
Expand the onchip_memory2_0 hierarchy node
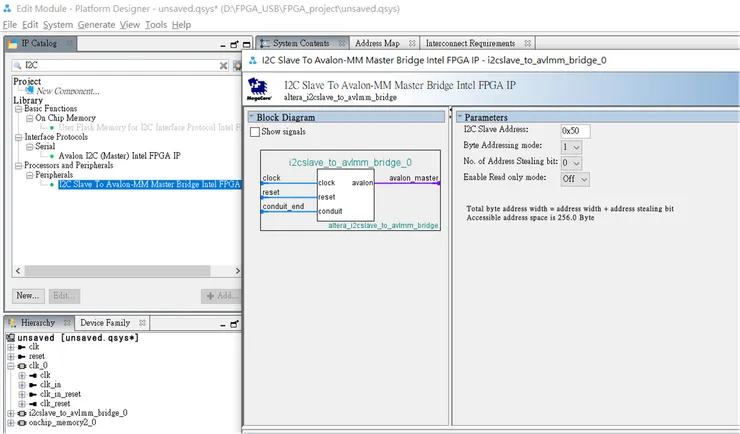[x=10, y=422]
